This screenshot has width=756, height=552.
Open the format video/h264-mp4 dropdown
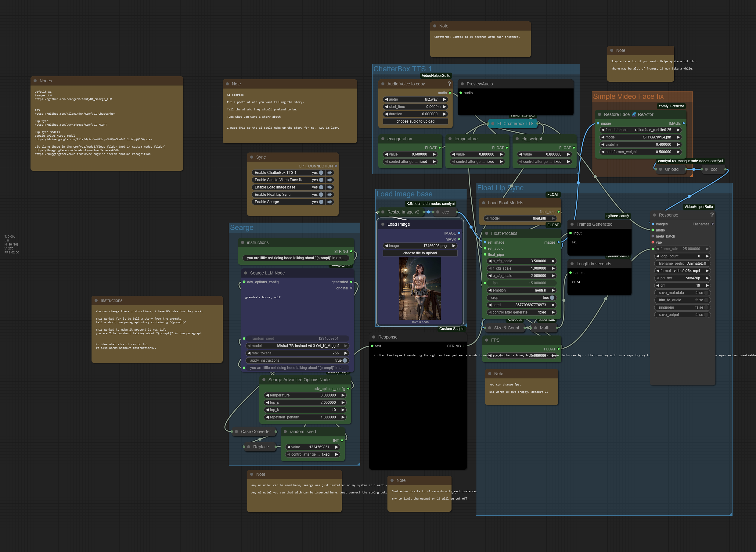(x=682, y=271)
